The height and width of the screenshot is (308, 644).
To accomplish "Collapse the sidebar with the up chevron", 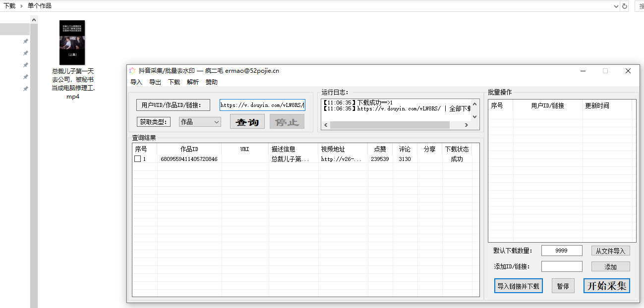I will click(x=34, y=20).
